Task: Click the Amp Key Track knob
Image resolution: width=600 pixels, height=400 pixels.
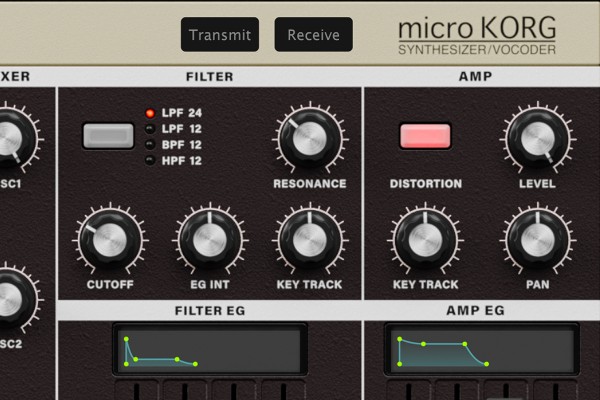Action: (425, 240)
